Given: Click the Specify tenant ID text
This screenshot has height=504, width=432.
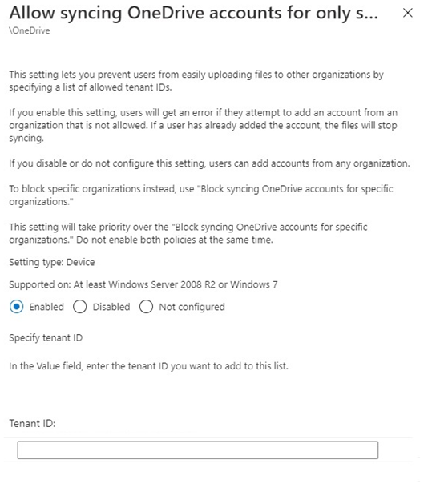Looking at the screenshot, I should point(46,338).
